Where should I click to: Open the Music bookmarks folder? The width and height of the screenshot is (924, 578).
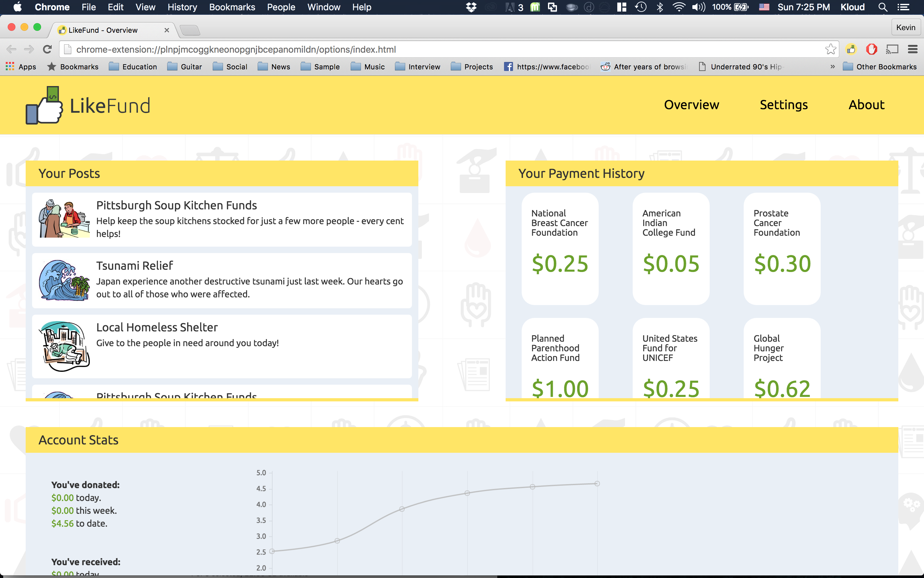point(367,67)
